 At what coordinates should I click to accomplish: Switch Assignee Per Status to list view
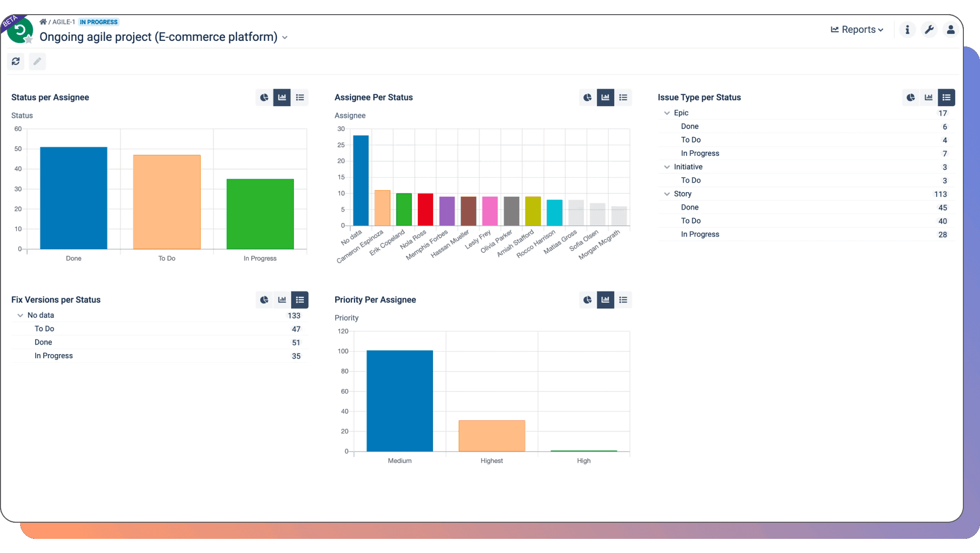coord(623,97)
